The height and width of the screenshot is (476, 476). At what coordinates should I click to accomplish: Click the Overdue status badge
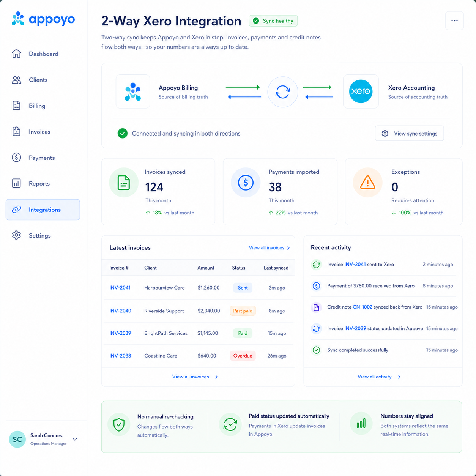coord(243,356)
